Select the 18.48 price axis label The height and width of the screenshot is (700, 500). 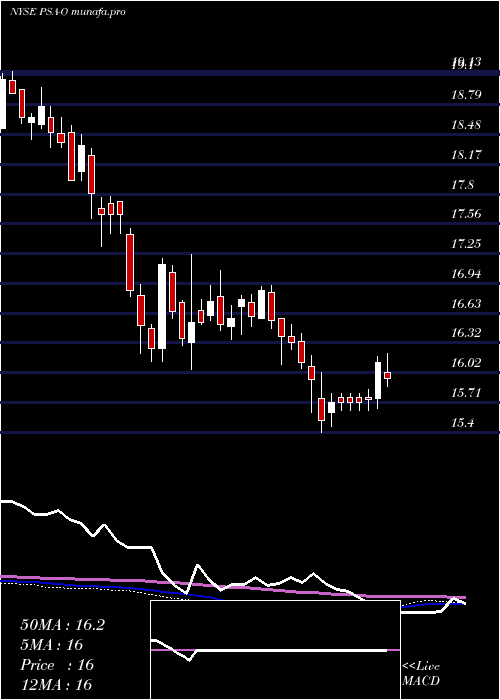[x=466, y=125]
